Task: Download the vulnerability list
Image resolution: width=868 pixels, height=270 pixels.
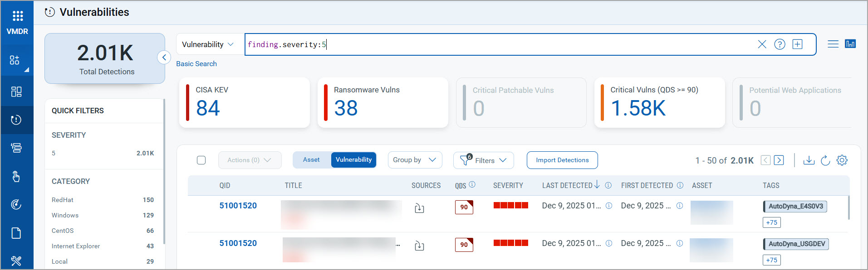Action: tap(809, 160)
